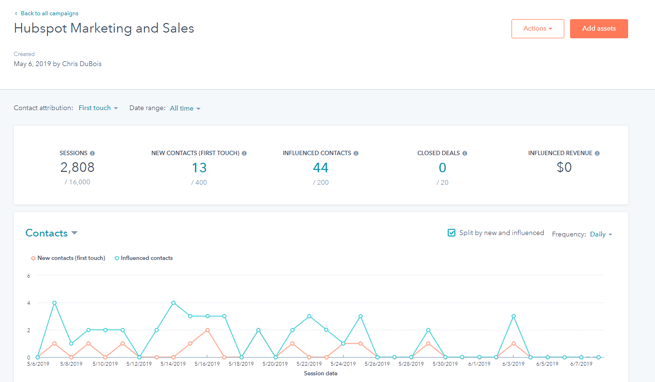Image resolution: width=655 pixels, height=382 pixels.
Task: Click new contacts peak point at 5/16/2019
Action: (x=207, y=330)
